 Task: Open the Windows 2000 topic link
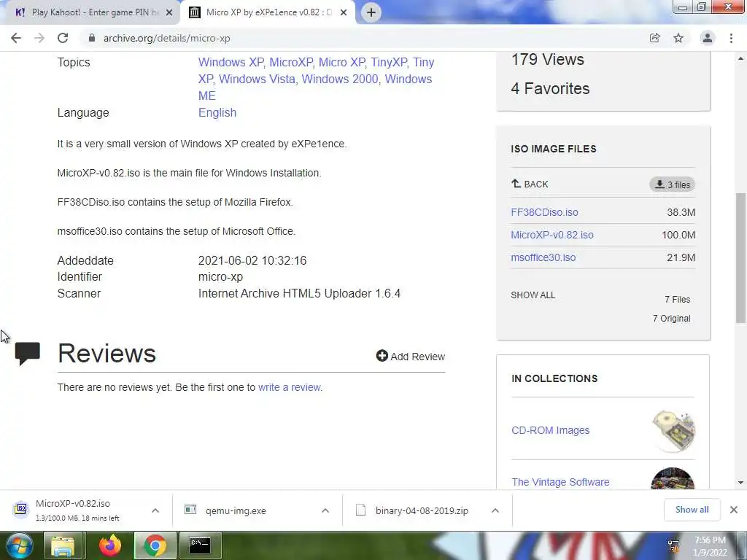(340, 79)
